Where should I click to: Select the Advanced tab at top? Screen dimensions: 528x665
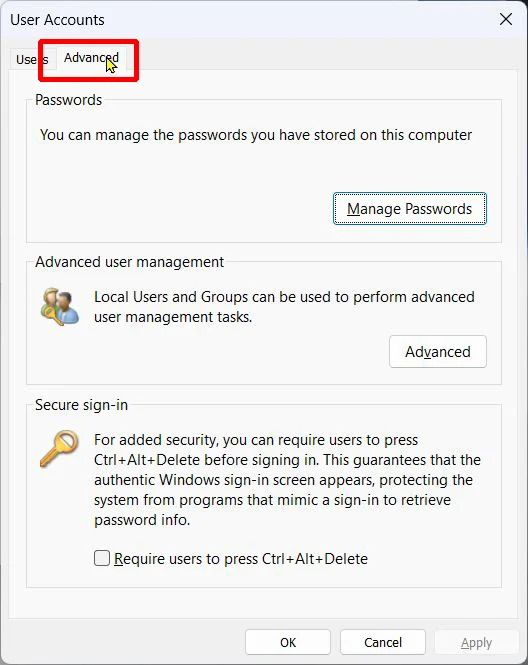pyautogui.click(x=91, y=58)
